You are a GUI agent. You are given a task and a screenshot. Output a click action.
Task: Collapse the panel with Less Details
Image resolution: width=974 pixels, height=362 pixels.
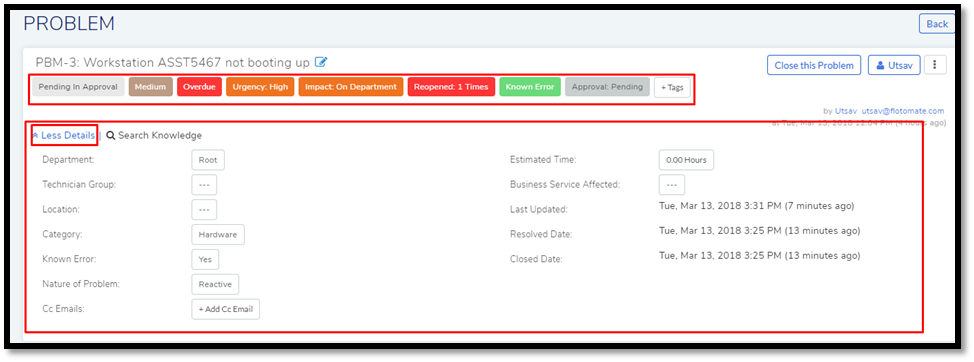(x=64, y=135)
